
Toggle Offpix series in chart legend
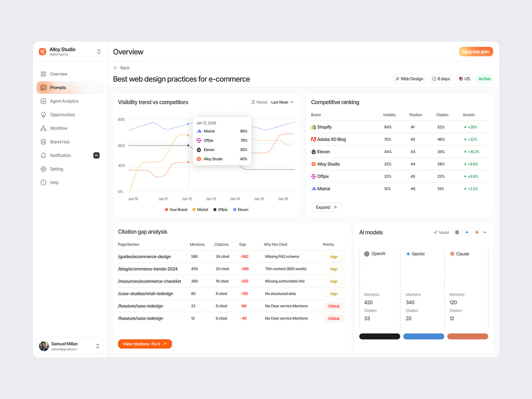[x=220, y=210]
